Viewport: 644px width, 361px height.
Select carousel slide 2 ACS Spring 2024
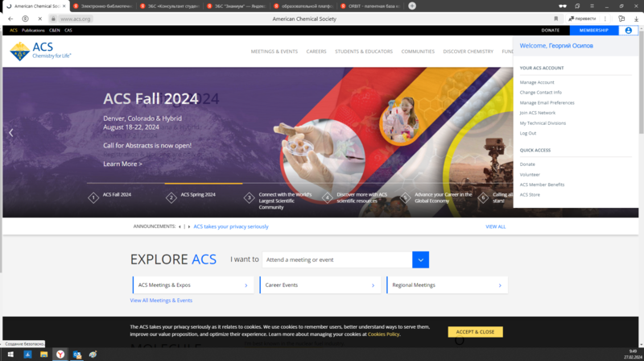[x=191, y=197]
